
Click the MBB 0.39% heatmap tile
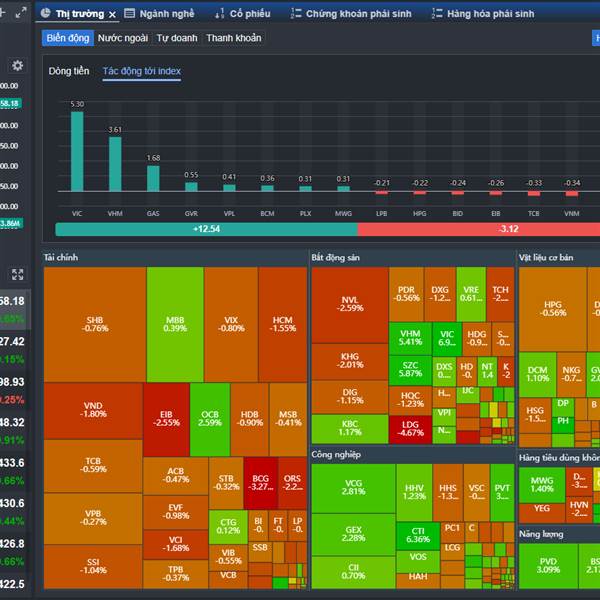(175, 324)
